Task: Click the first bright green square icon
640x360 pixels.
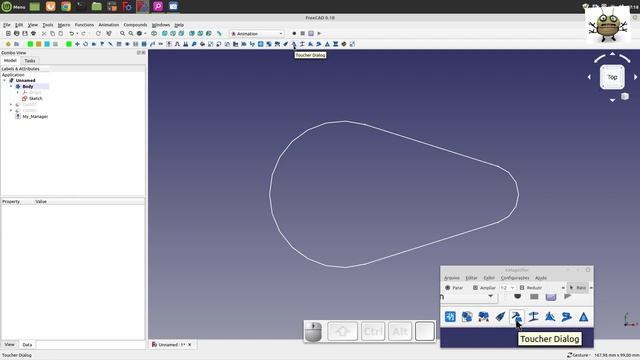Action: 30,44
